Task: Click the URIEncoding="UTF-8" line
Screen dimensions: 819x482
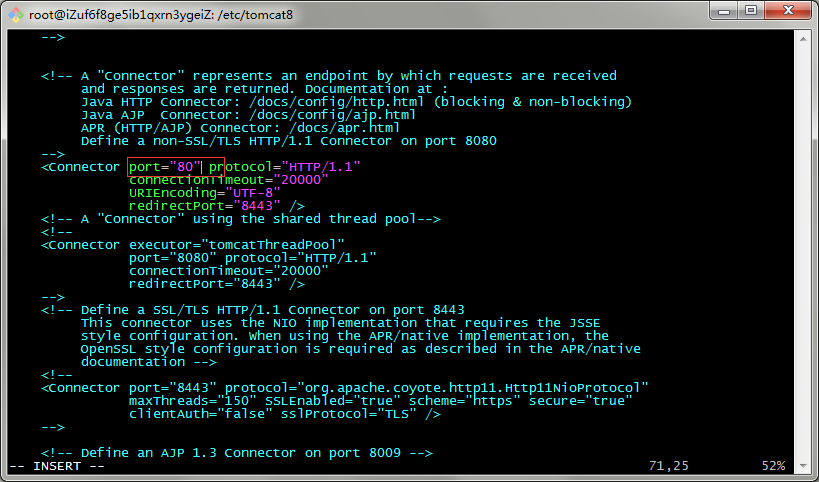Action: click(x=205, y=193)
